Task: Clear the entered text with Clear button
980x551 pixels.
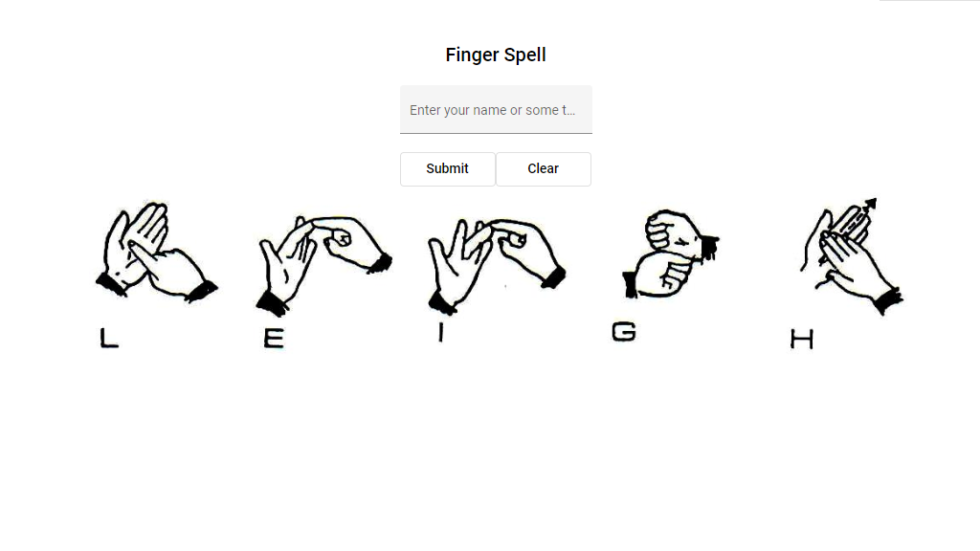Action: pyautogui.click(x=544, y=168)
